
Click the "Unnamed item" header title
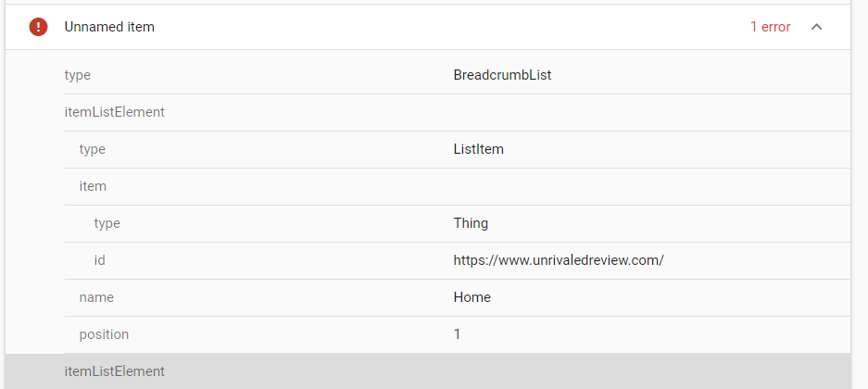109,27
